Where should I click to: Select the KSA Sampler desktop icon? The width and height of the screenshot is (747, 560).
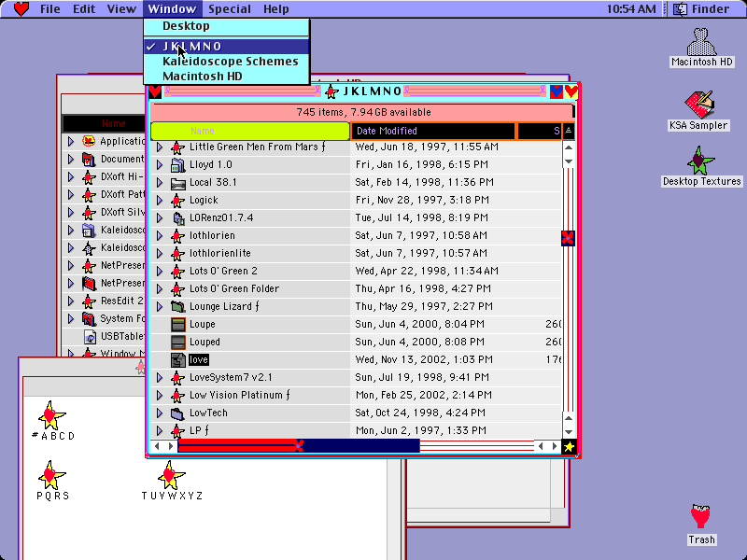pyautogui.click(x=699, y=105)
